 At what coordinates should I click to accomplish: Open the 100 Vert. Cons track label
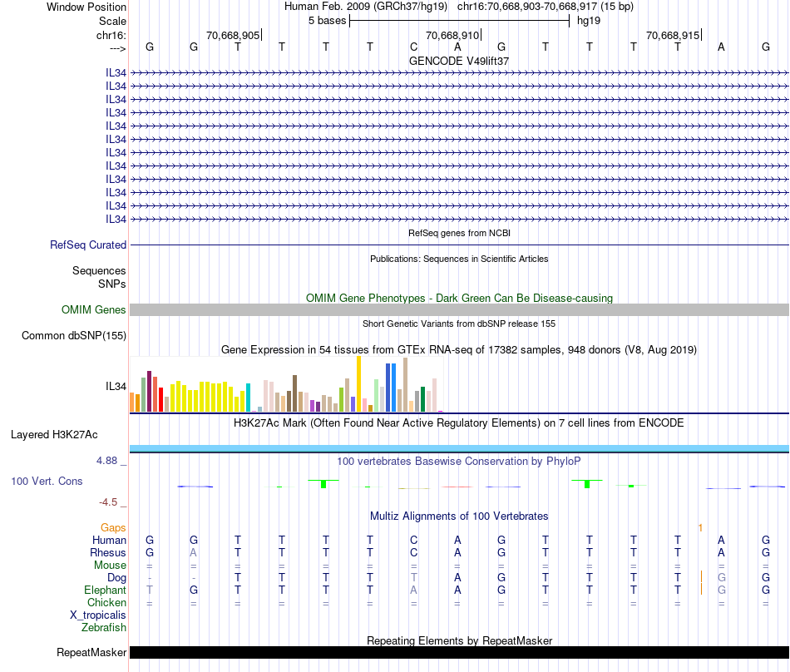coord(47,481)
